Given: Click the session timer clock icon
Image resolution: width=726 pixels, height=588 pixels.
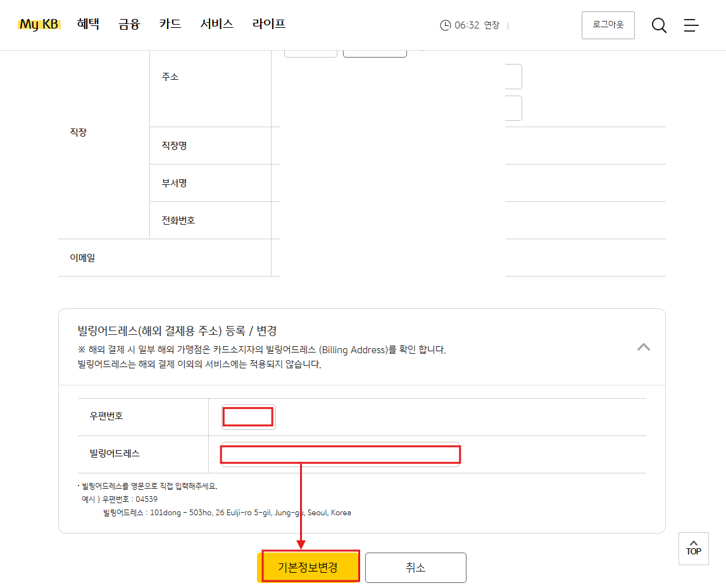Looking at the screenshot, I should pos(445,25).
